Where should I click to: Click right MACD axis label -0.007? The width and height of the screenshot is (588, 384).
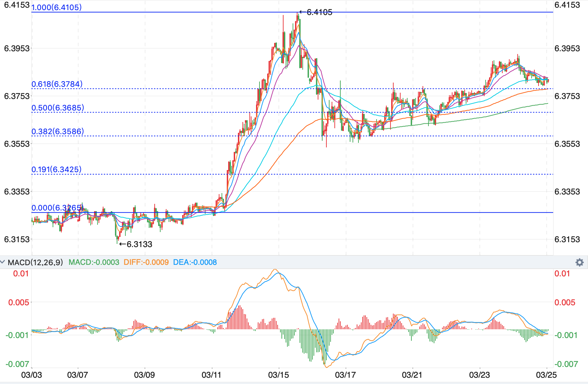(566, 364)
